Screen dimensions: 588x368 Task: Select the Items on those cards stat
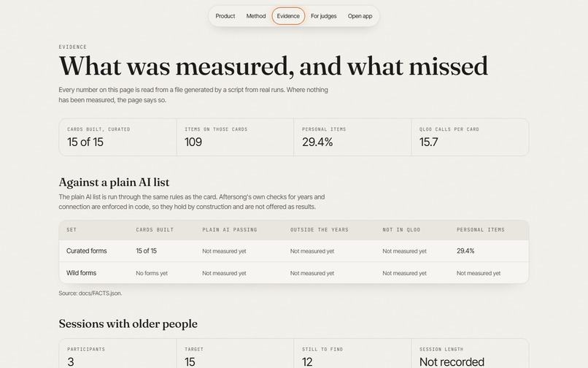tap(235, 137)
